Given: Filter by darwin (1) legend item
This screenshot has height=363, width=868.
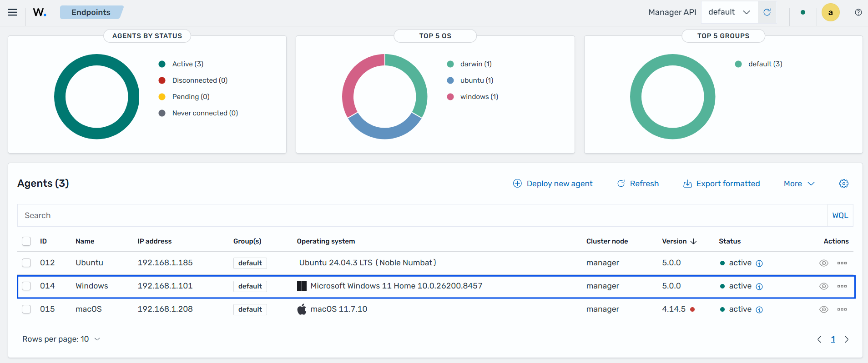Looking at the screenshot, I should pos(469,64).
